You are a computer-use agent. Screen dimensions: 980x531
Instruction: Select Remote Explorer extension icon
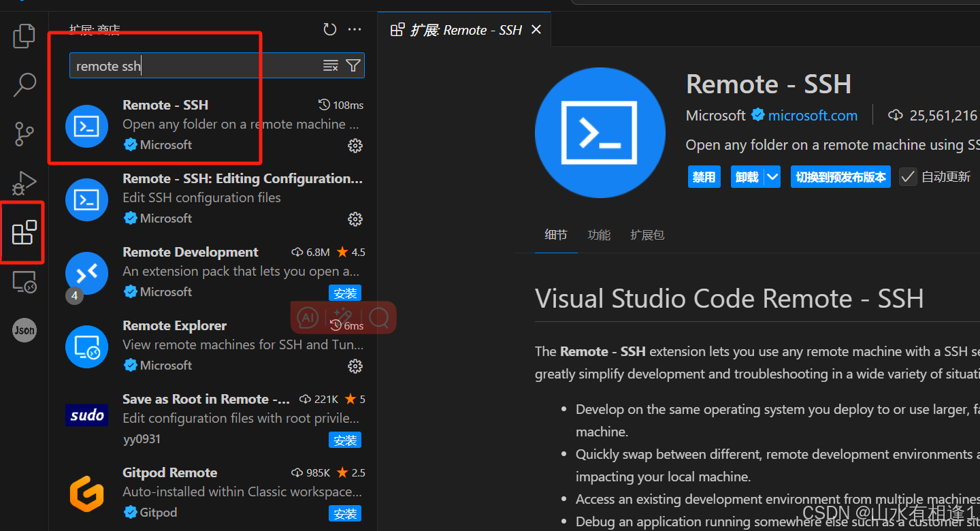pyautogui.click(x=87, y=347)
